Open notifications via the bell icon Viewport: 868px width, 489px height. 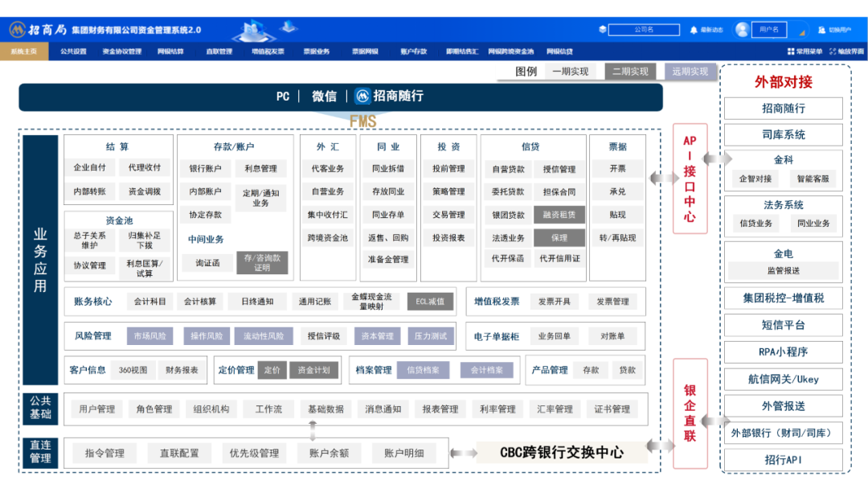coord(693,30)
